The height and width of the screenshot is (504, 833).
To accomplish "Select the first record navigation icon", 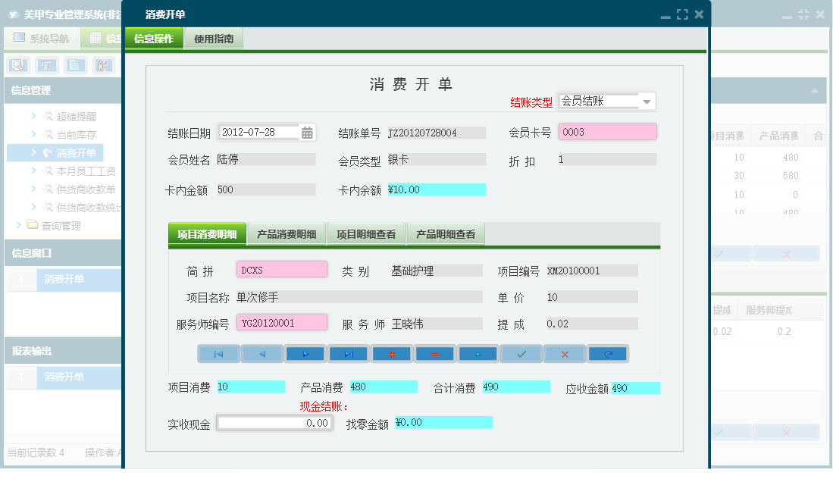I will pyautogui.click(x=219, y=352).
